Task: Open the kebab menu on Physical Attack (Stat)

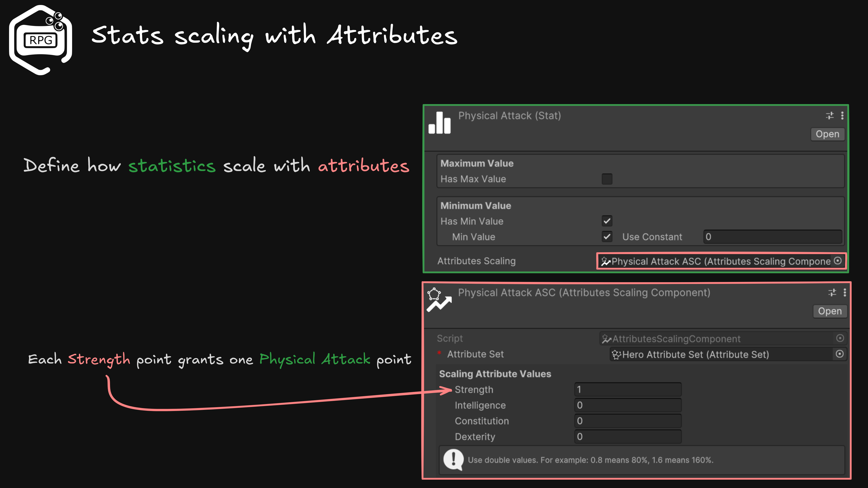Action: 843,115
